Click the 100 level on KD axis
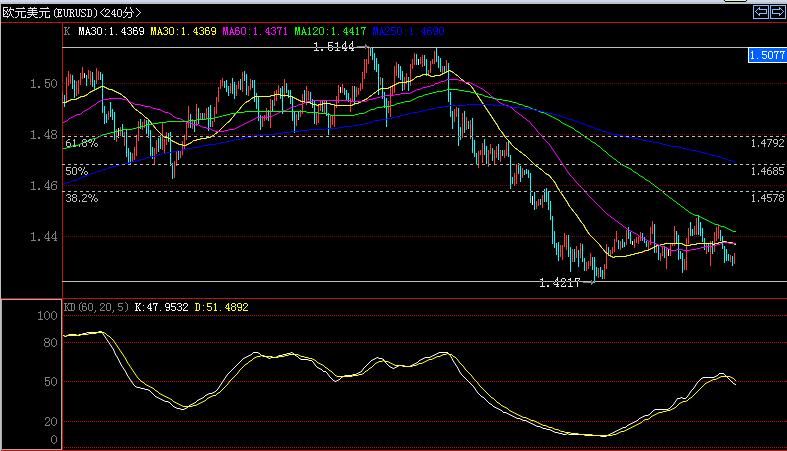Viewport: 787px width, 451px height. [47, 316]
